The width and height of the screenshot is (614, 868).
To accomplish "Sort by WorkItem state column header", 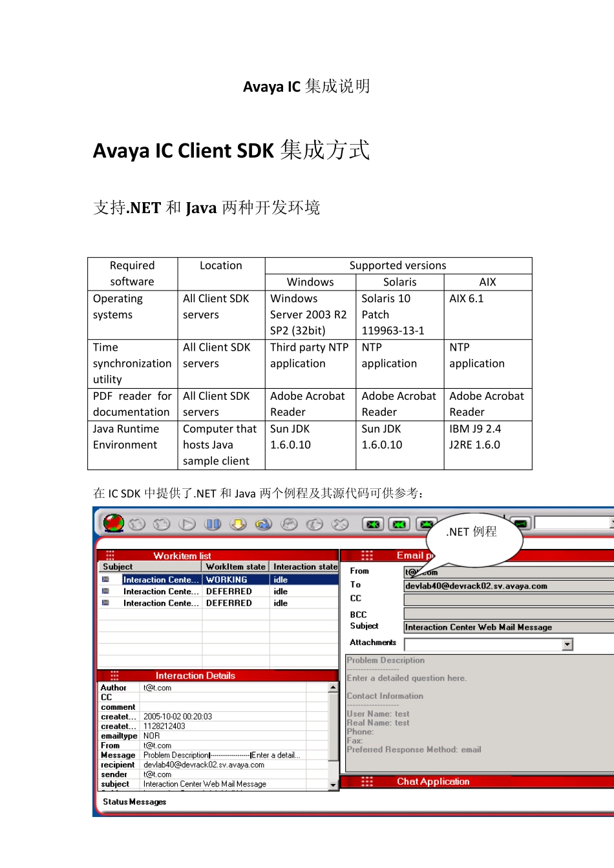I will click(236, 566).
